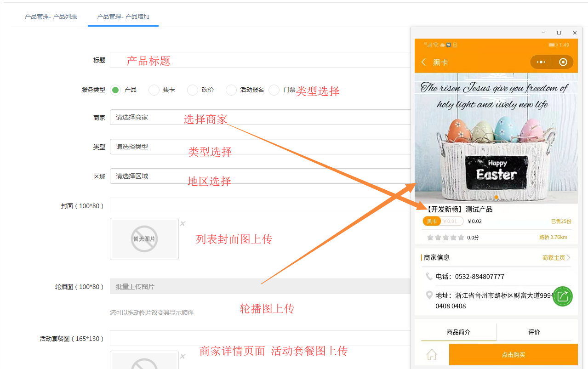Click the 点击购买 button
The width and height of the screenshot is (588, 369).
point(514,355)
